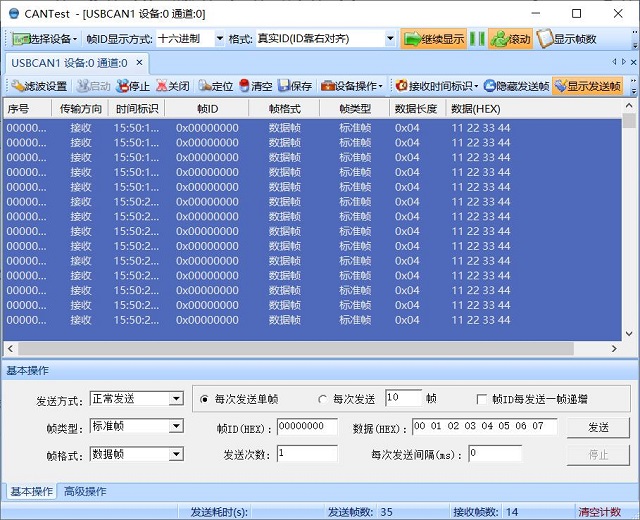The image size is (640, 520).
Task: Click the second toolbar overflow chevron
Action: pos(633,86)
